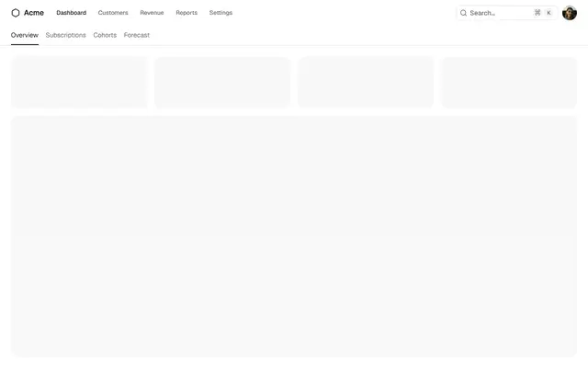Navigate to Revenue section

click(x=152, y=13)
